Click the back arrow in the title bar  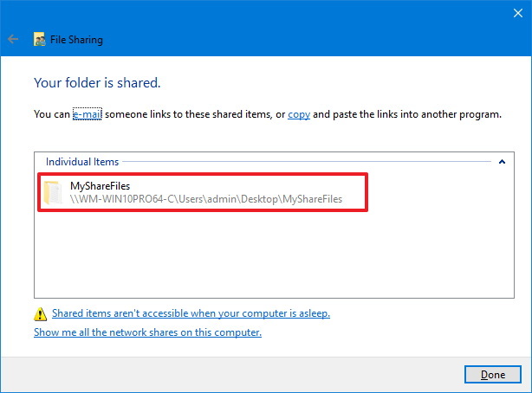click(x=13, y=39)
